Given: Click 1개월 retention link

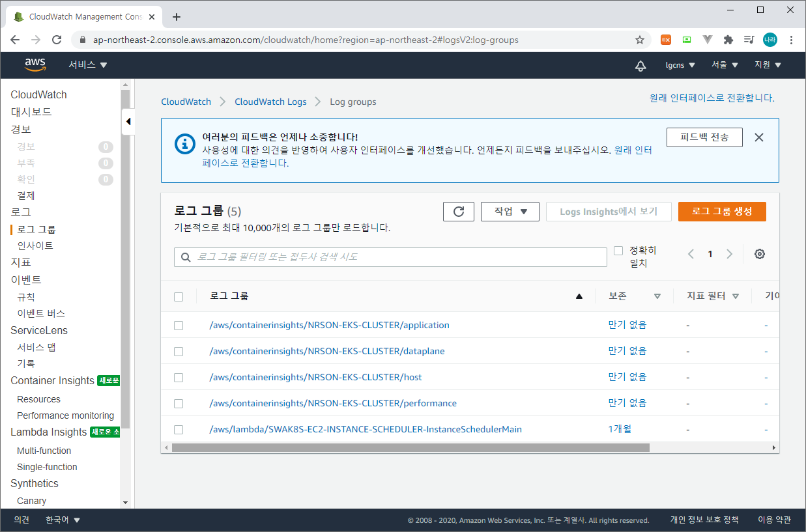Looking at the screenshot, I should (620, 429).
